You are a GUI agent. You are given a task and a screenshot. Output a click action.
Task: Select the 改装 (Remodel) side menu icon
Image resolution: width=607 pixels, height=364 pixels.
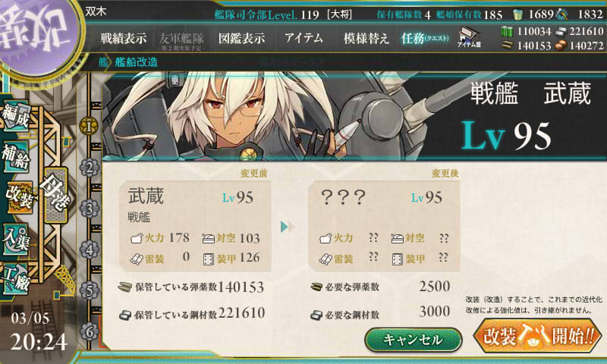click(x=18, y=198)
